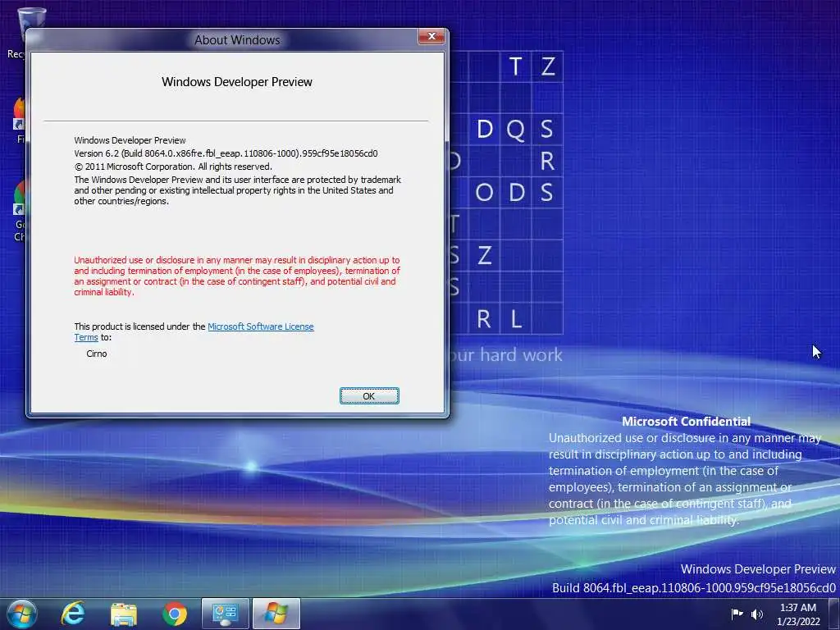Click the Build 8064 desktop watermark text
Viewport: 840px width, 630px height.
pyautogui.click(x=694, y=587)
